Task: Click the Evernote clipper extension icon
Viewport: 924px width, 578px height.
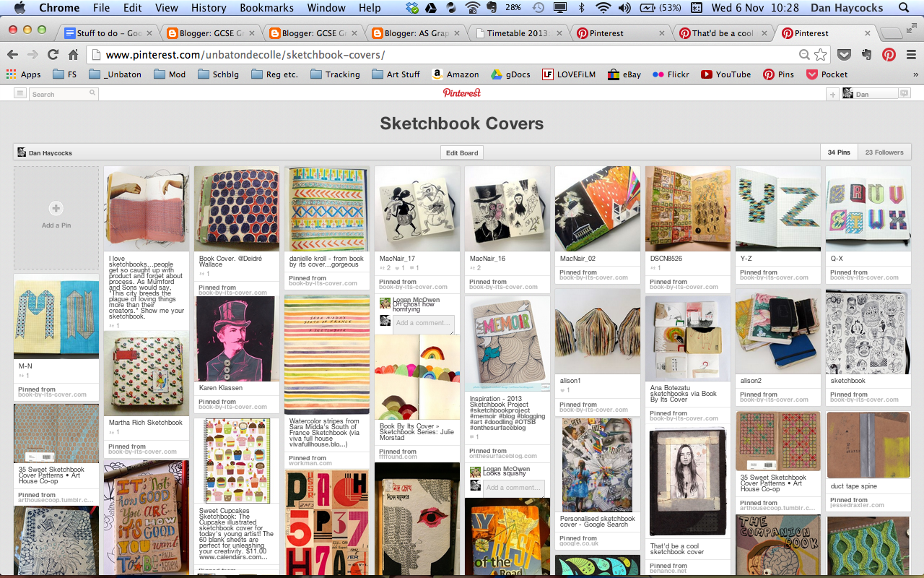Action: point(867,55)
